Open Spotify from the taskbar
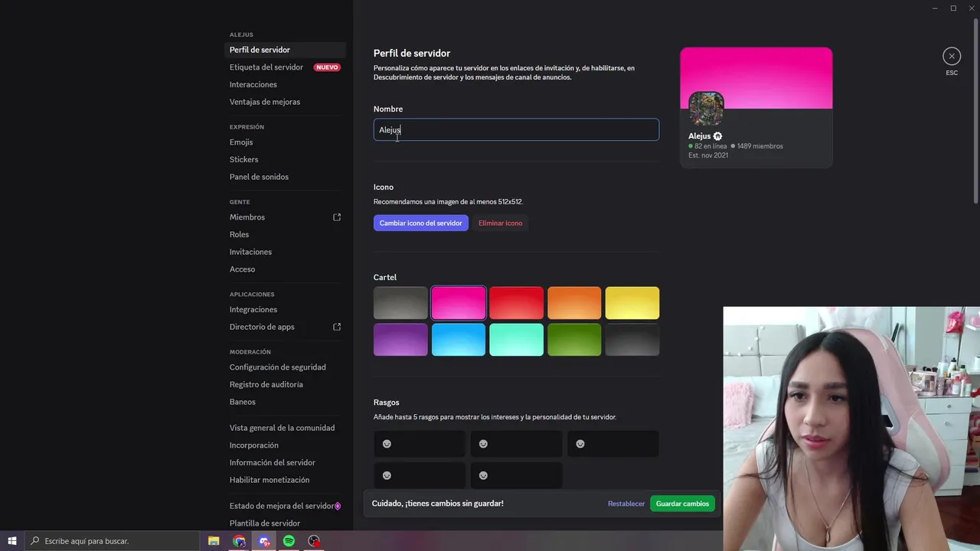This screenshot has width=980, height=551. tap(289, 541)
